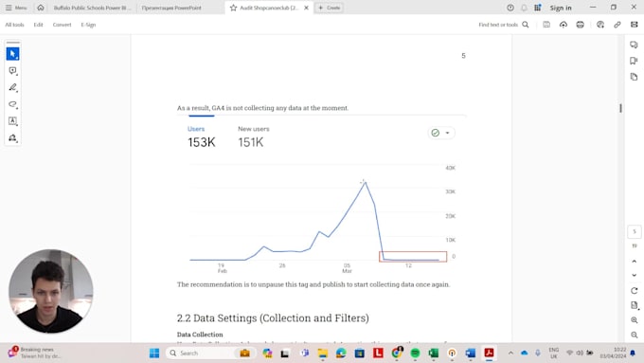The image size is (644, 363).
Task: Open the Help icon in the title bar
Action: (510, 8)
